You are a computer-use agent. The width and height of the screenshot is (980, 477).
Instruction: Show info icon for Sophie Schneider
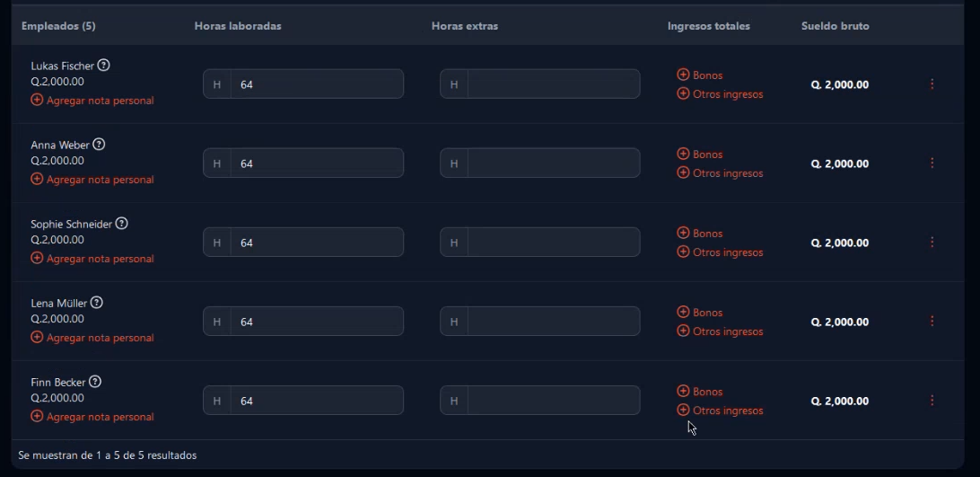point(122,223)
